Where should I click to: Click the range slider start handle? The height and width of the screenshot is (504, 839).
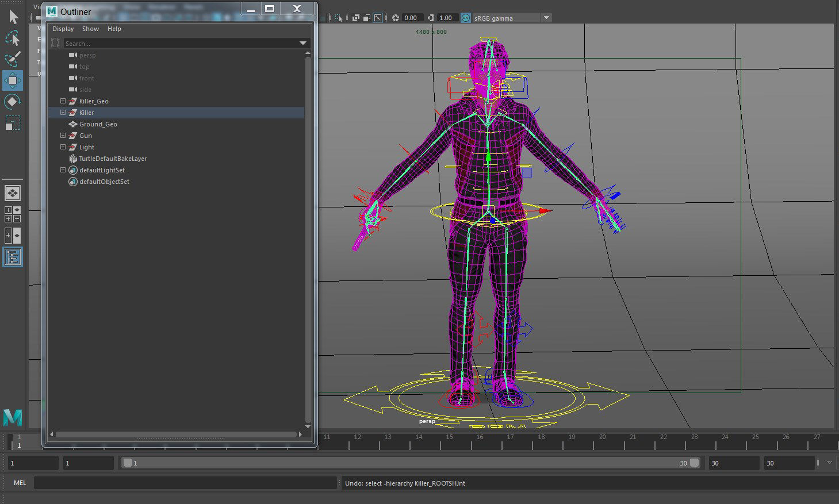pyautogui.click(x=128, y=463)
